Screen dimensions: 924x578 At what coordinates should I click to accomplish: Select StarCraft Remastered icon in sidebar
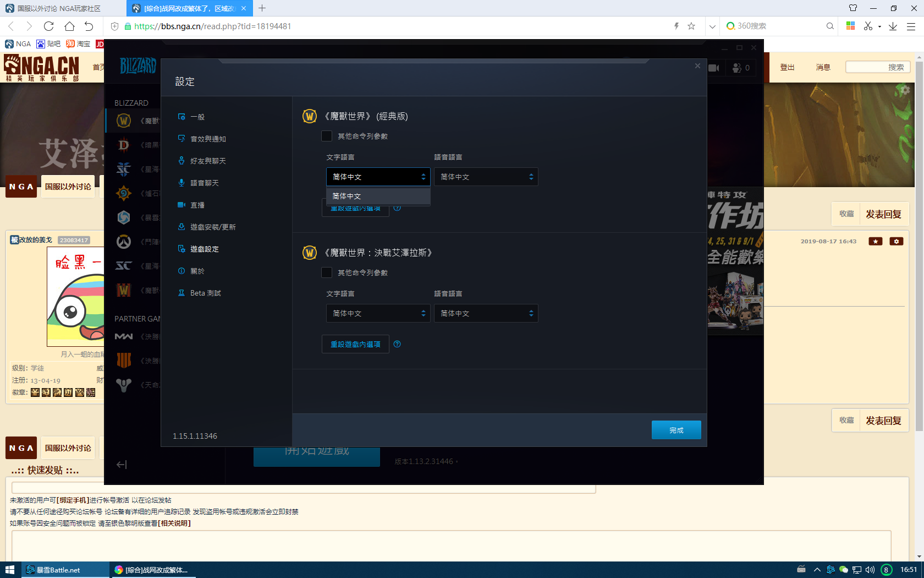124,266
